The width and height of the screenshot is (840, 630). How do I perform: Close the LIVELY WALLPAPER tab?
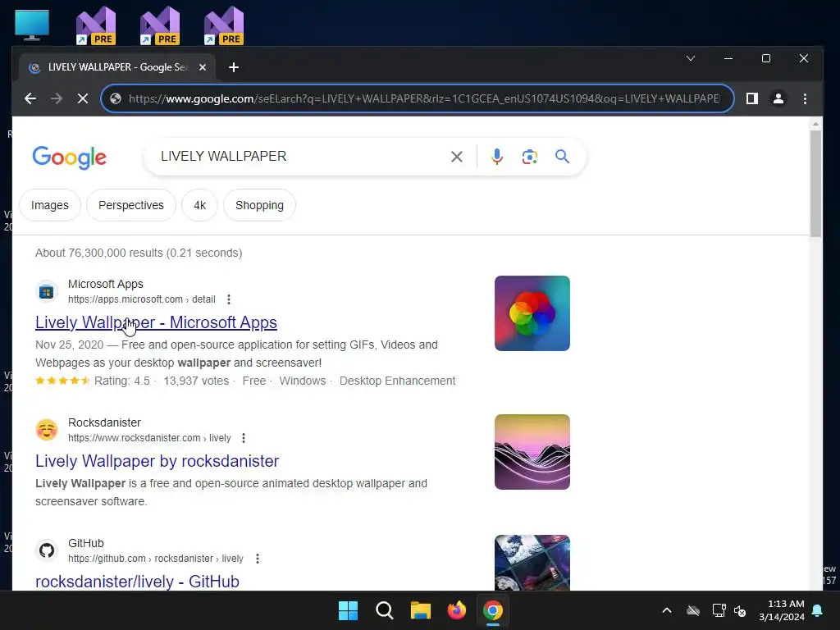(x=203, y=67)
